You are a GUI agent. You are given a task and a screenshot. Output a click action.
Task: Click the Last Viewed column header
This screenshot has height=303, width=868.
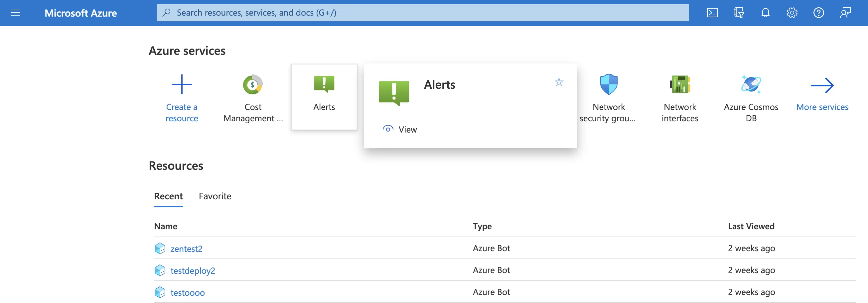pos(751,226)
